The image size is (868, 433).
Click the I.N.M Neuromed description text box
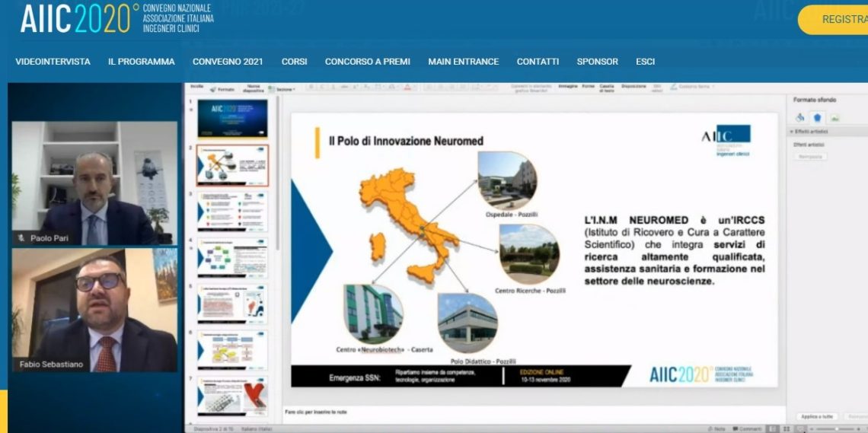pyautogui.click(x=675, y=251)
